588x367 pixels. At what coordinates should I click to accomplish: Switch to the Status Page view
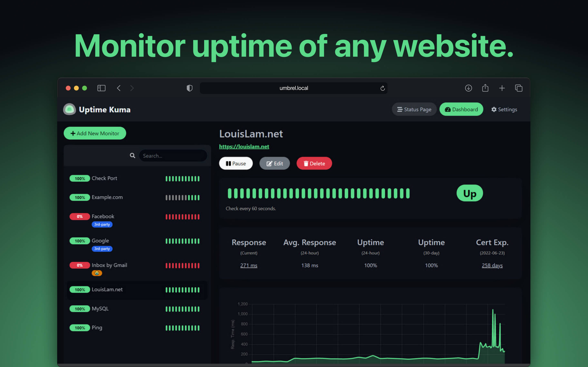pyautogui.click(x=414, y=109)
